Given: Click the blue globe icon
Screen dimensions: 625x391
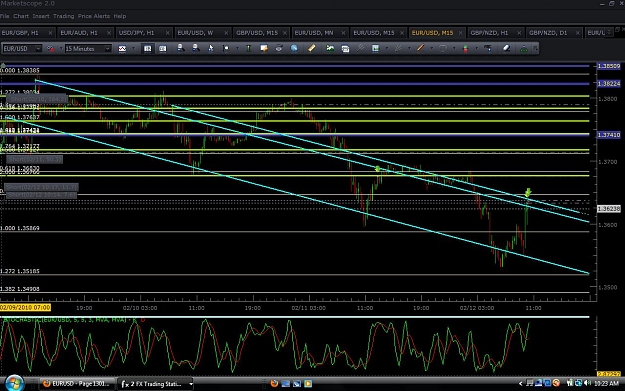Looking at the screenshot, I should coord(294,48).
